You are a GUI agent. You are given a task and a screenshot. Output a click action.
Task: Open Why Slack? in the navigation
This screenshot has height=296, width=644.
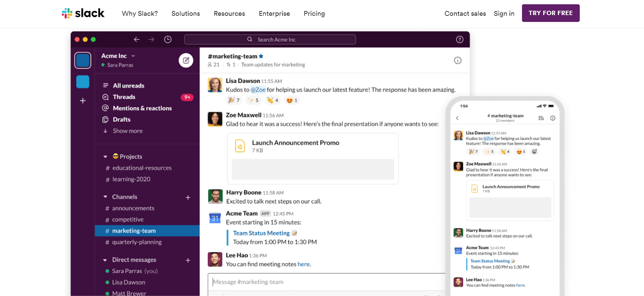[x=140, y=14]
